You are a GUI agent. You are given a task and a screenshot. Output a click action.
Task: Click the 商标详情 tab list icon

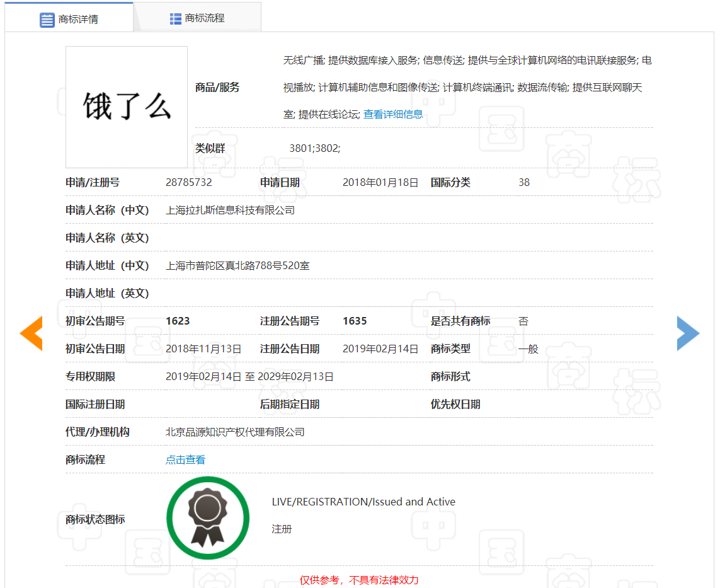click(x=47, y=20)
